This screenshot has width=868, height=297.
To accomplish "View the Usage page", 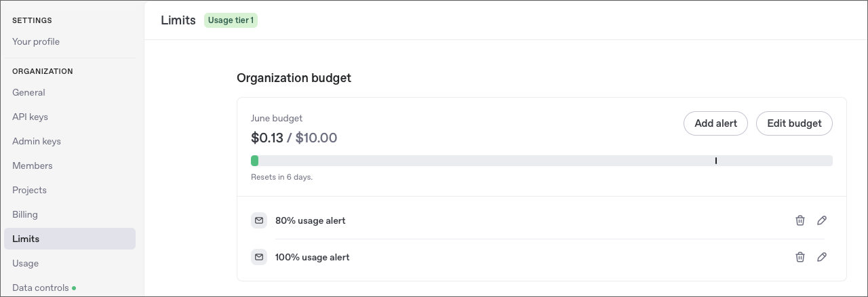I will 25,263.
